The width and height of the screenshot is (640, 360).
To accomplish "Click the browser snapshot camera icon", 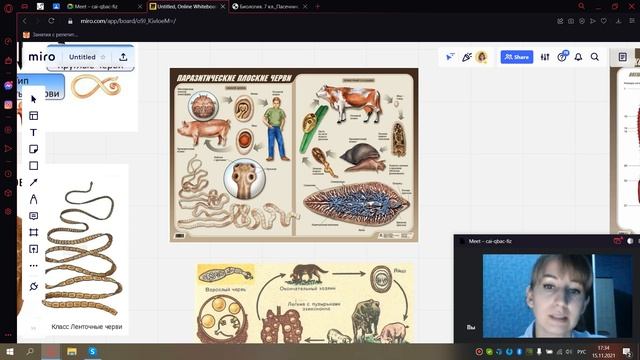I will (x=571, y=21).
